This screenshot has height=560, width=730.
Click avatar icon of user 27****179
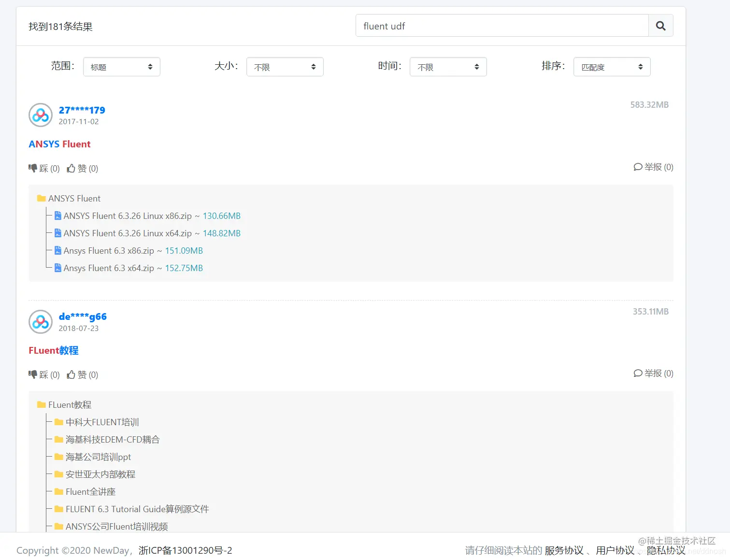[41, 115]
